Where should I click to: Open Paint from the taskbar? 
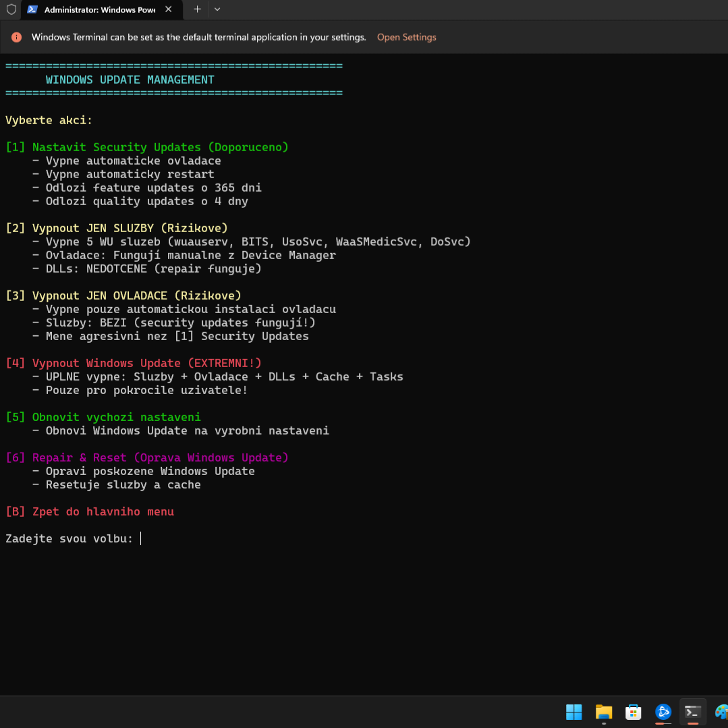pyautogui.click(x=721, y=712)
